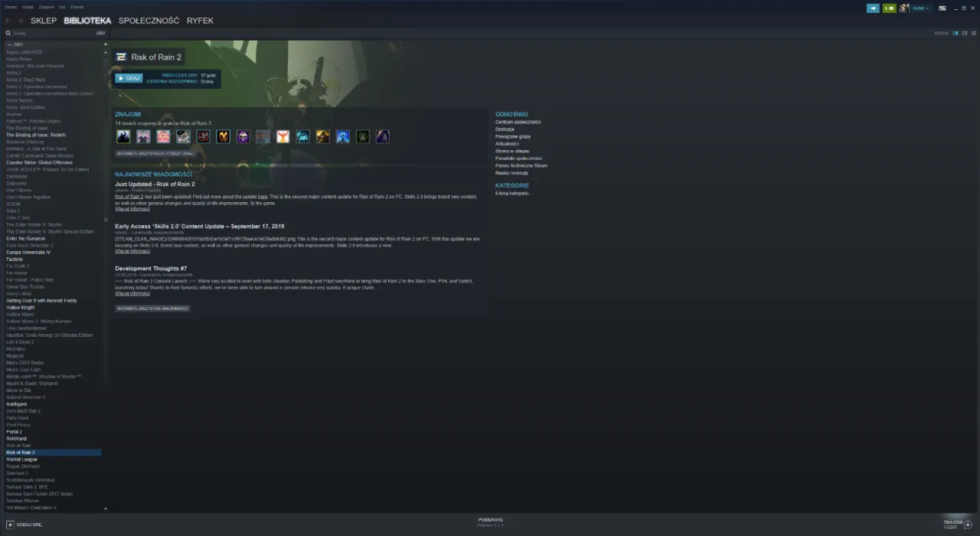Open the Gry menu
Viewport: 980px width, 536px height.
(x=62, y=7)
